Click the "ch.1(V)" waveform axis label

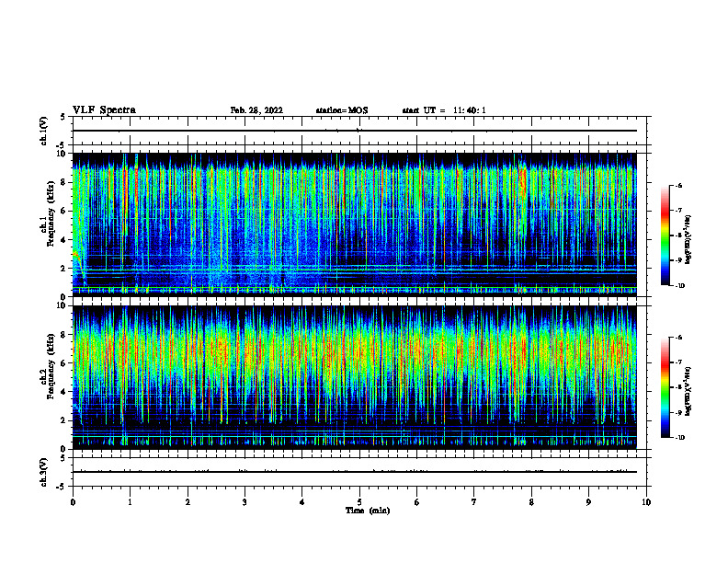coord(44,131)
